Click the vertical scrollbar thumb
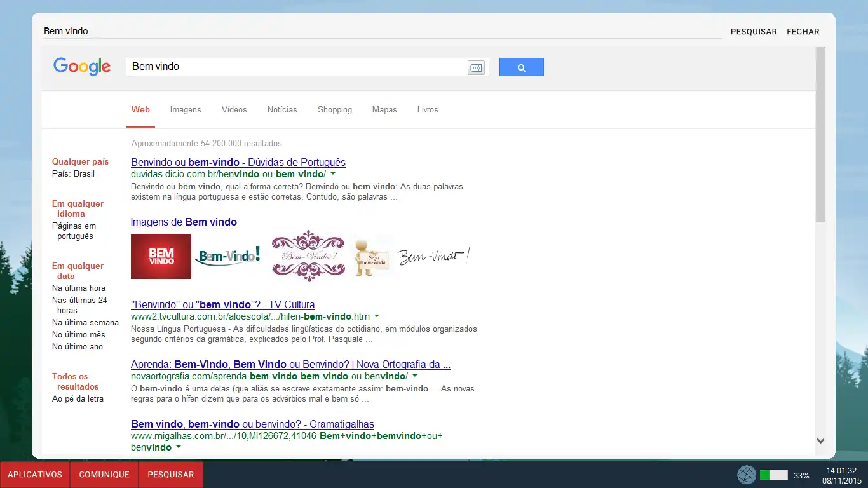868x488 pixels. click(x=820, y=134)
